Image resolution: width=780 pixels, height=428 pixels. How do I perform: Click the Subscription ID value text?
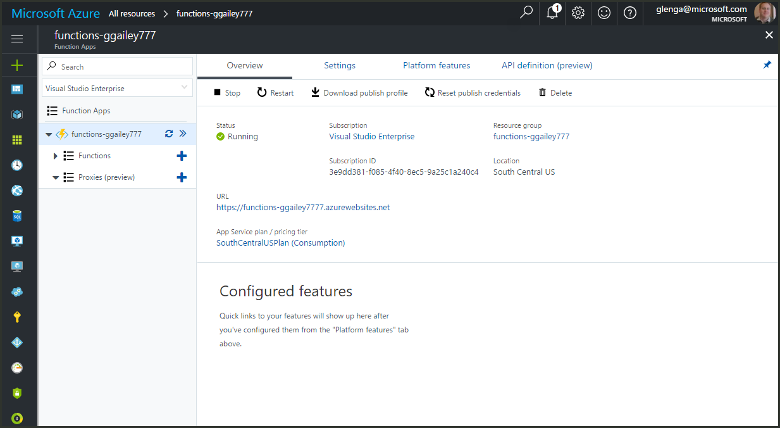403,172
